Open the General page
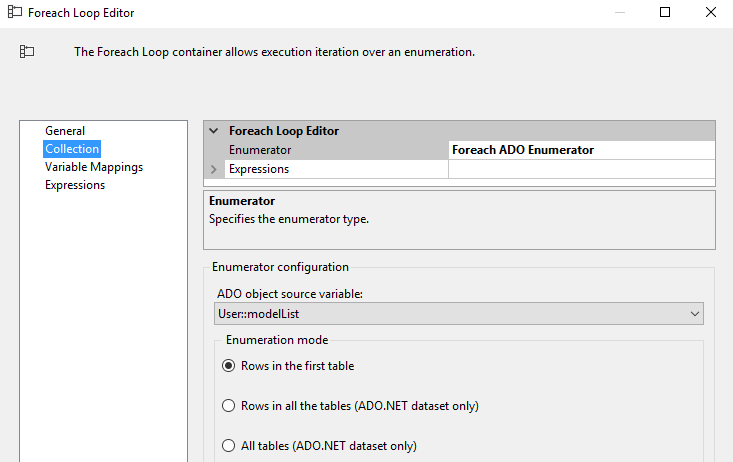The height and width of the screenshot is (462, 733). tap(65, 131)
